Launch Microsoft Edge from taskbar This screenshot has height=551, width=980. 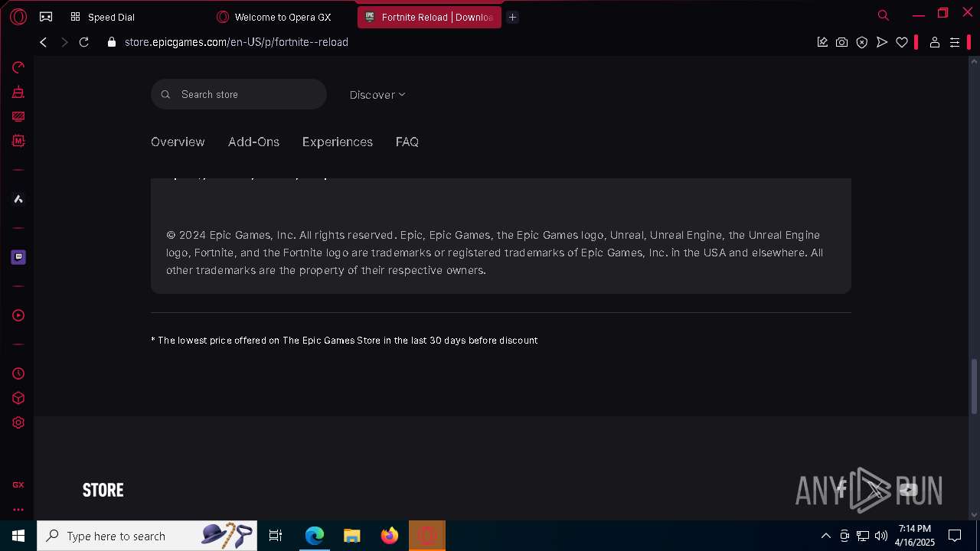pyautogui.click(x=315, y=536)
